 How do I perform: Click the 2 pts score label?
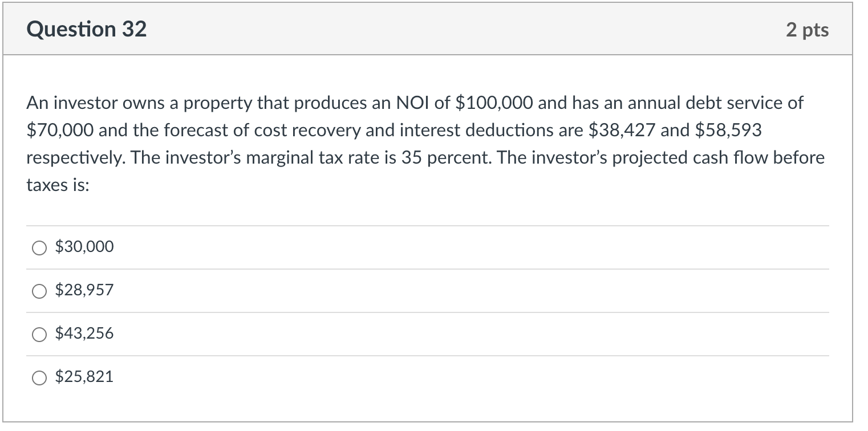pos(808,30)
